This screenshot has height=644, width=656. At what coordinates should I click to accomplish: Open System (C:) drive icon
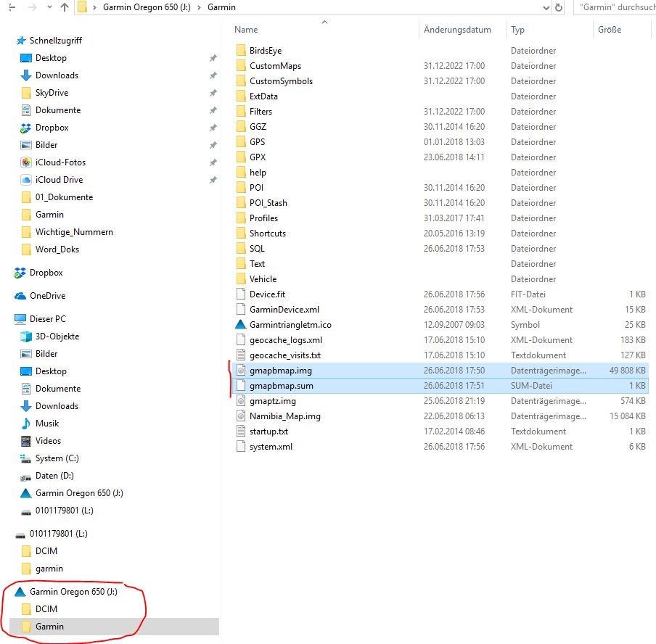[26, 458]
